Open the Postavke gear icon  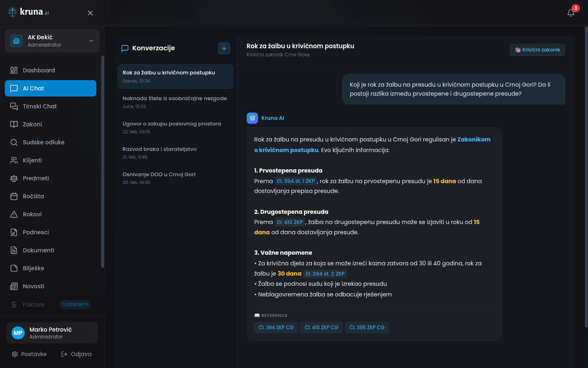click(15, 354)
